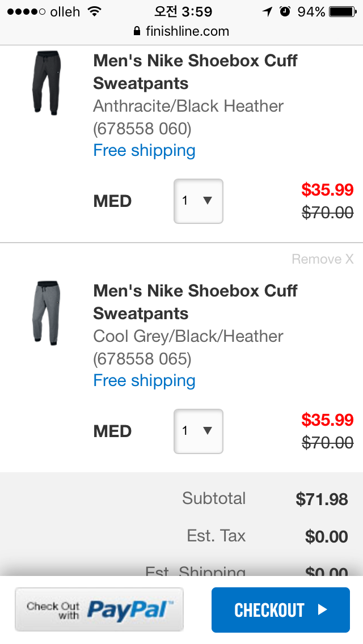Open quantity dropdown for Anthracite sweatpants

coord(198,201)
